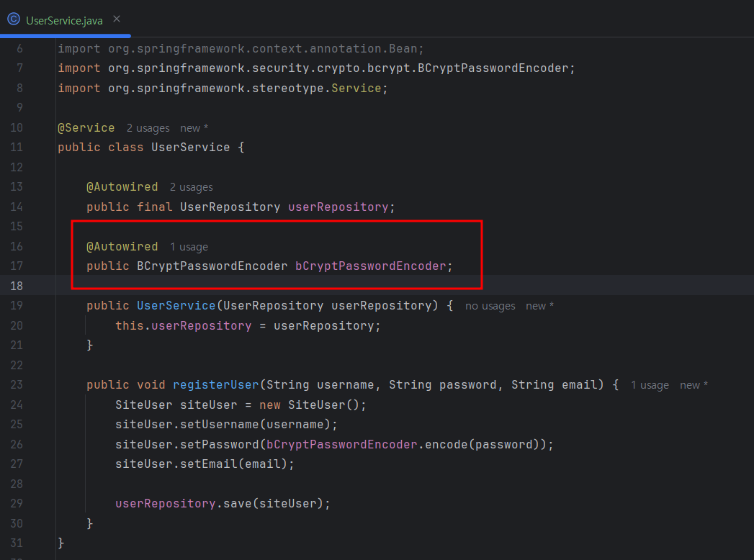Click the @Service annotation
The width and height of the screenshot is (754, 560).
pos(86,128)
